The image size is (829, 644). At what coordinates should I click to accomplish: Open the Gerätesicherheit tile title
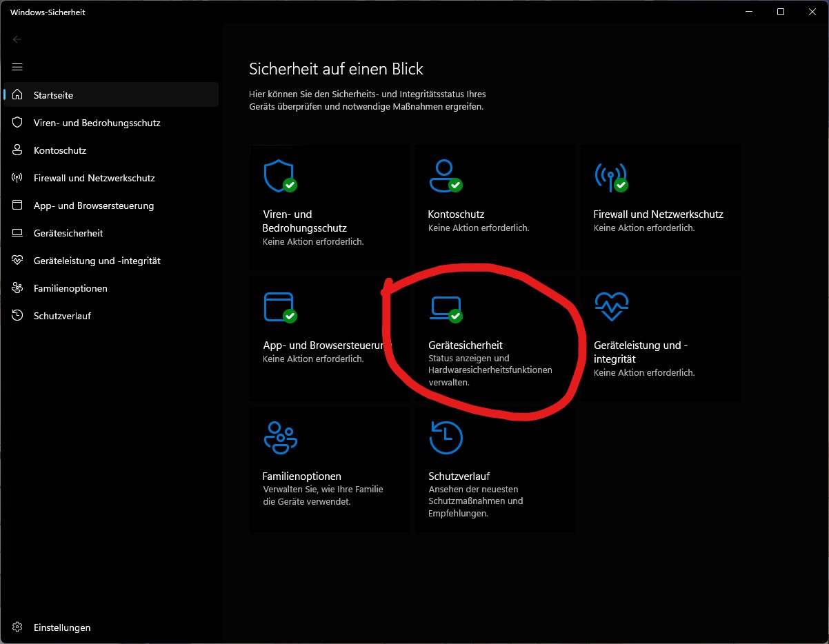[466, 345]
